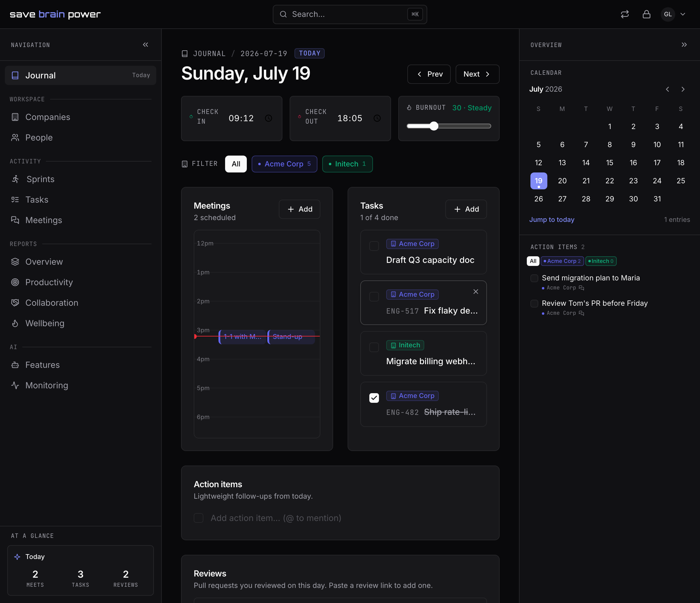
Task: Click the burnout slider handle
Action: click(x=434, y=126)
